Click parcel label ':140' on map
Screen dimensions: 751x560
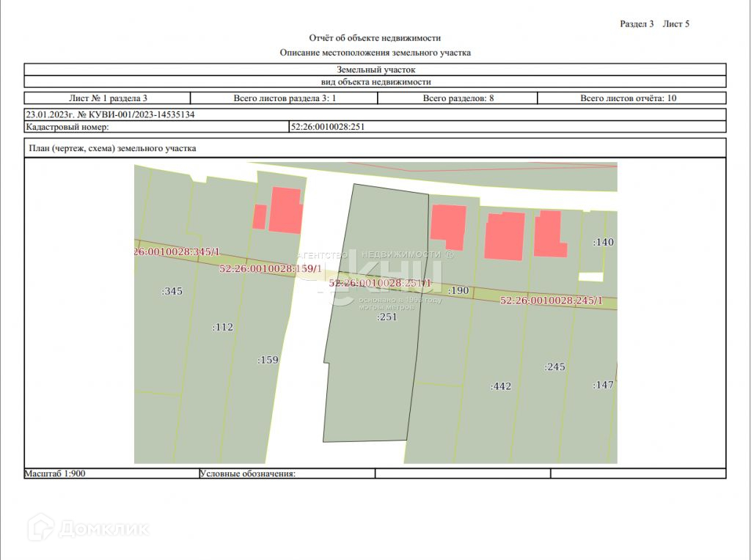pos(603,242)
